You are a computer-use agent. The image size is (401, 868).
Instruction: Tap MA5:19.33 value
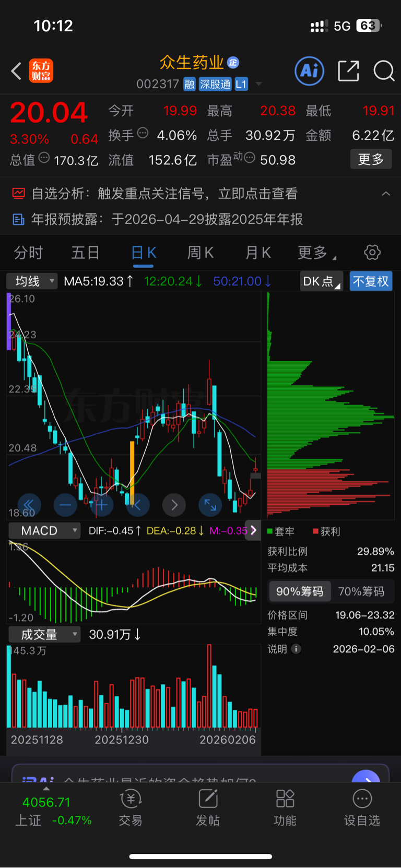point(99,281)
